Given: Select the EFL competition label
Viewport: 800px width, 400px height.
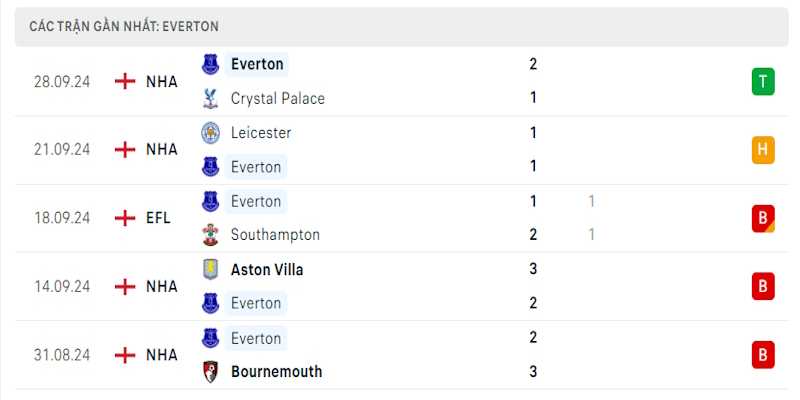Looking at the screenshot, I should click(158, 218).
